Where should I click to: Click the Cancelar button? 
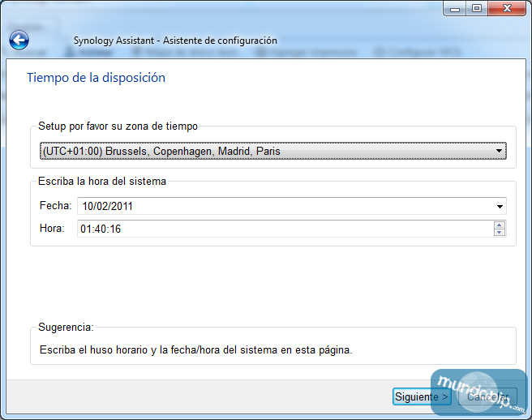(x=487, y=396)
